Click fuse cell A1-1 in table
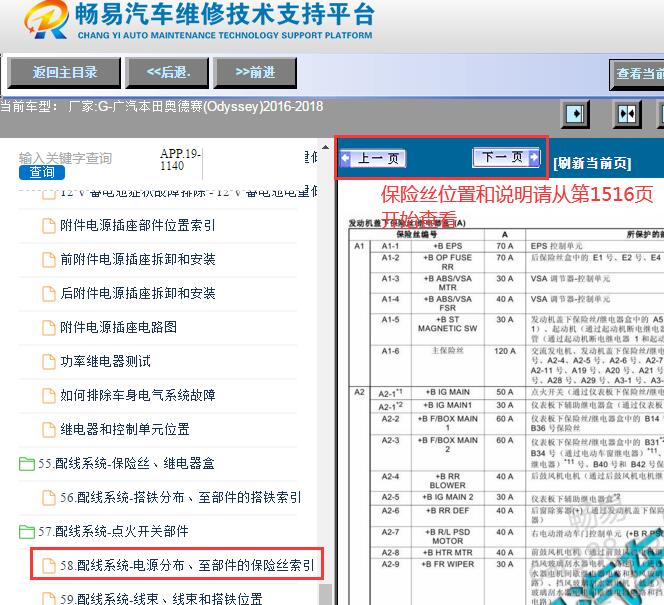This screenshot has width=664, height=605. [390, 246]
